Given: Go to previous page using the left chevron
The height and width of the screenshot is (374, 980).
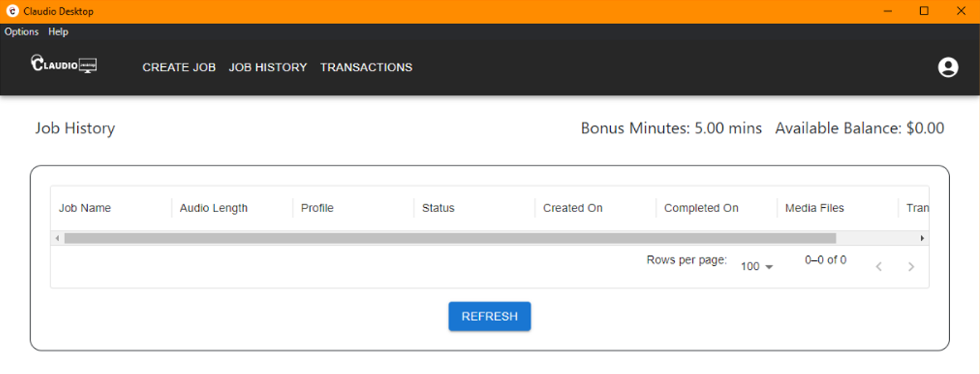Looking at the screenshot, I should point(879,267).
